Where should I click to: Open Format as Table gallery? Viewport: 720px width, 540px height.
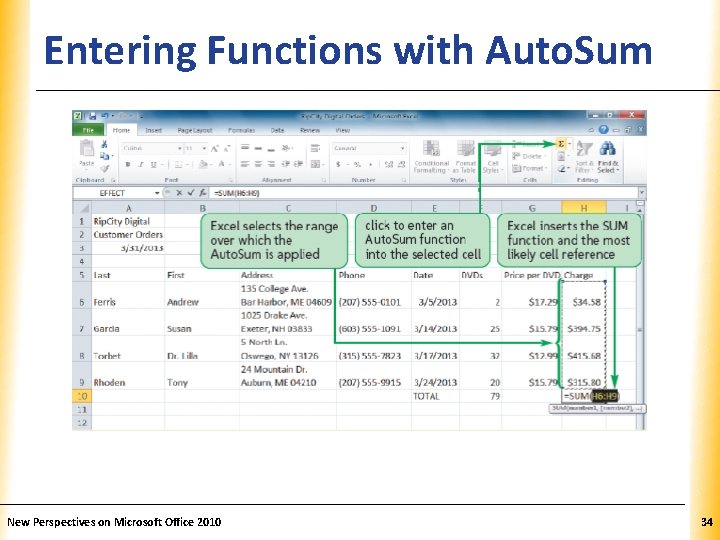pyautogui.click(x=465, y=157)
